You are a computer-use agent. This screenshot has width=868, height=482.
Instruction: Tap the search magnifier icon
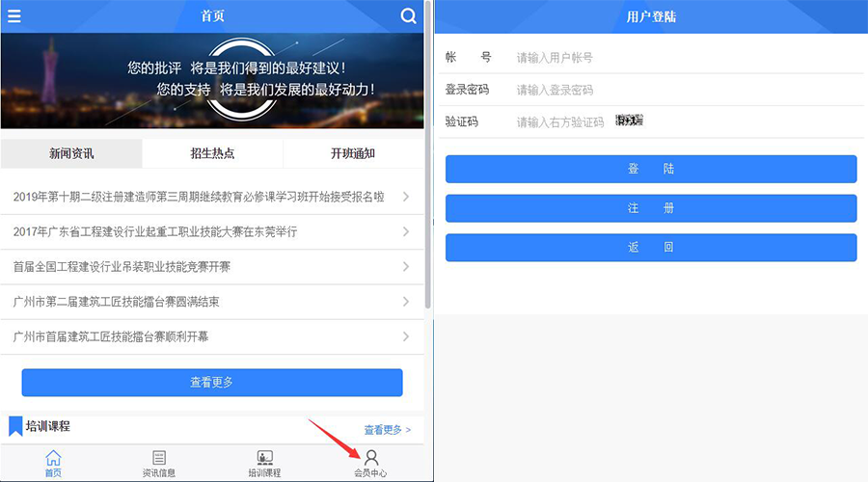pos(408,16)
